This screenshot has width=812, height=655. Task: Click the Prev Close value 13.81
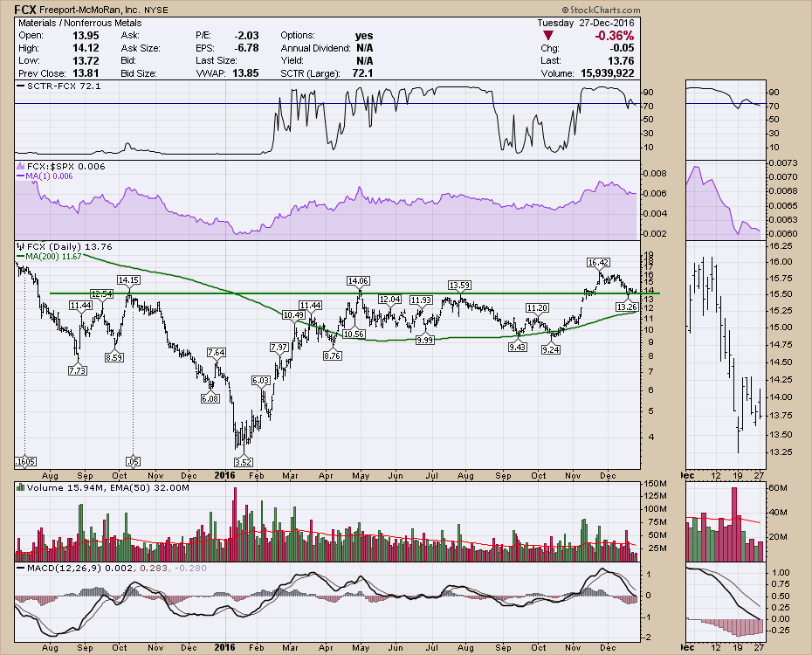[86, 73]
